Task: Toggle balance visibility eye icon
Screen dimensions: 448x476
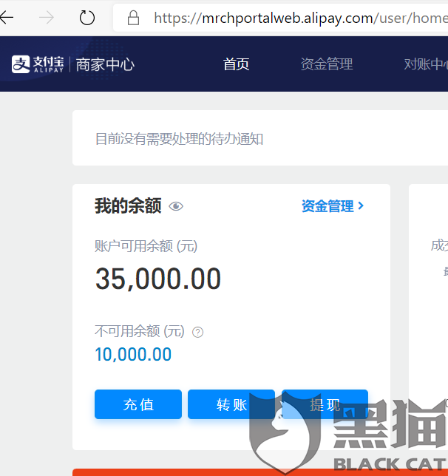Action: (176, 206)
